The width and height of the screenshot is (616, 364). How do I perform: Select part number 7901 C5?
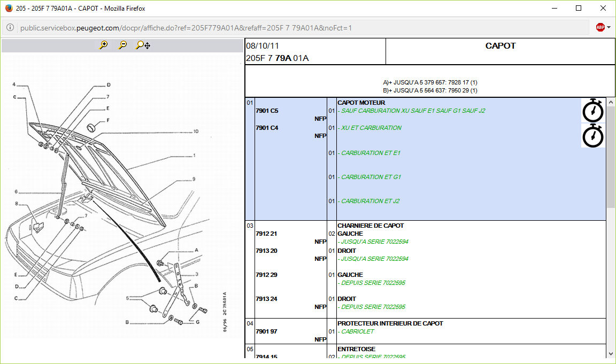coord(267,111)
